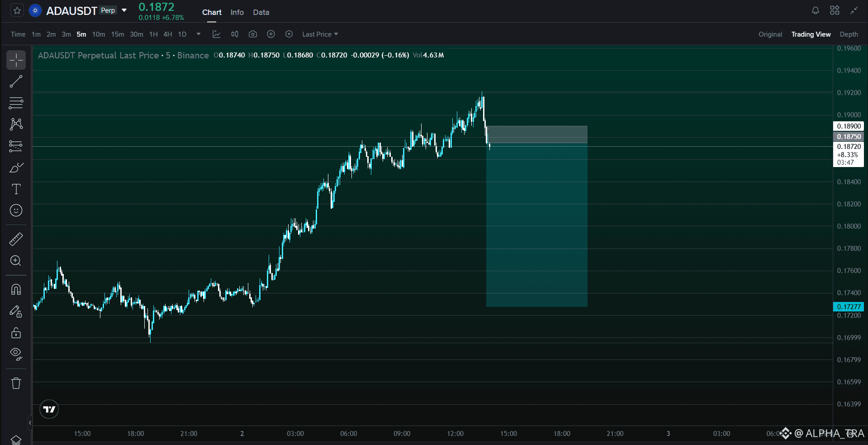Select the long/short position forecasting tool

tap(16, 146)
